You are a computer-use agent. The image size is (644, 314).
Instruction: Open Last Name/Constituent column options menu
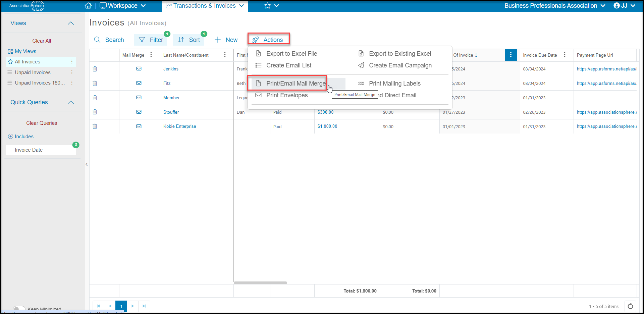pos(225,55)
